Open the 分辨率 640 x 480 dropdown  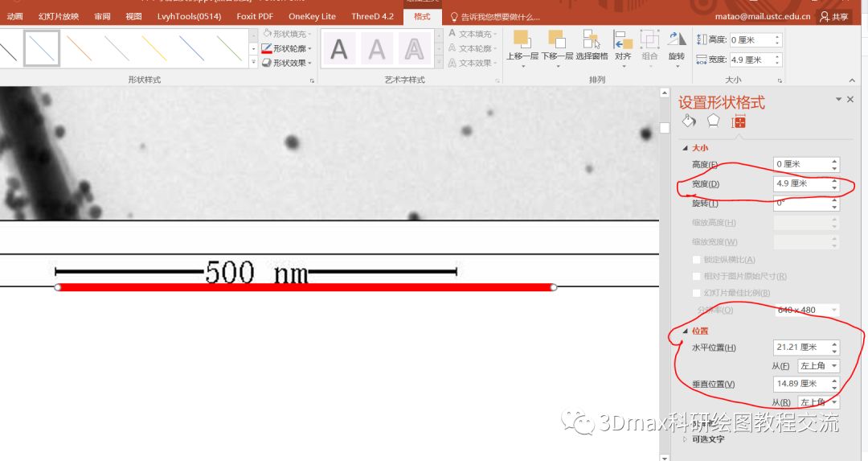tap(806, 310)
